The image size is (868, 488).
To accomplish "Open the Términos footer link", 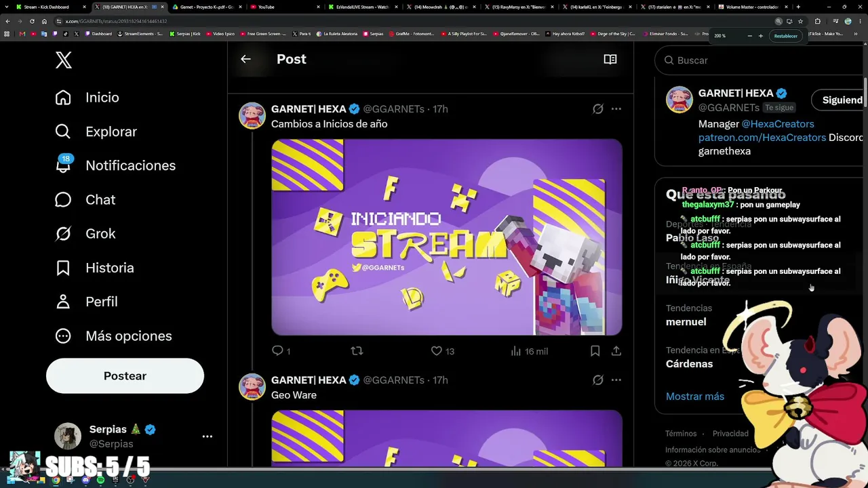I will (x=681, y=434).
